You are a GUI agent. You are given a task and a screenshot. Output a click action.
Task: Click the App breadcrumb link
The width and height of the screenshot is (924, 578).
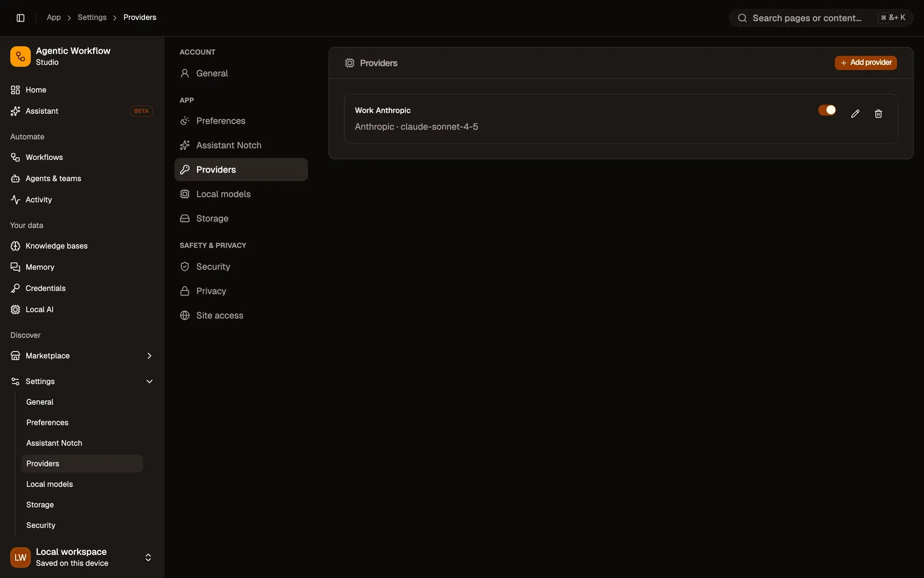[x=54, y=17]
